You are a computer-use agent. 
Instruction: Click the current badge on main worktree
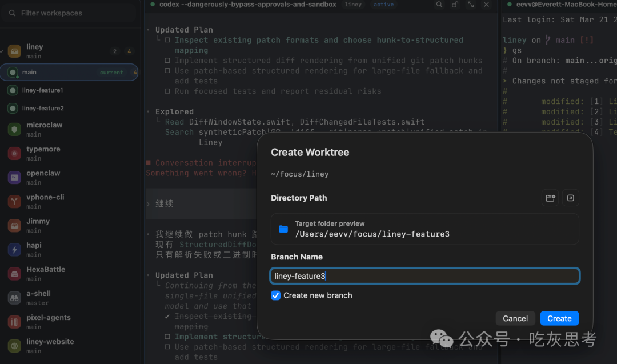click(x=111, y=73)
